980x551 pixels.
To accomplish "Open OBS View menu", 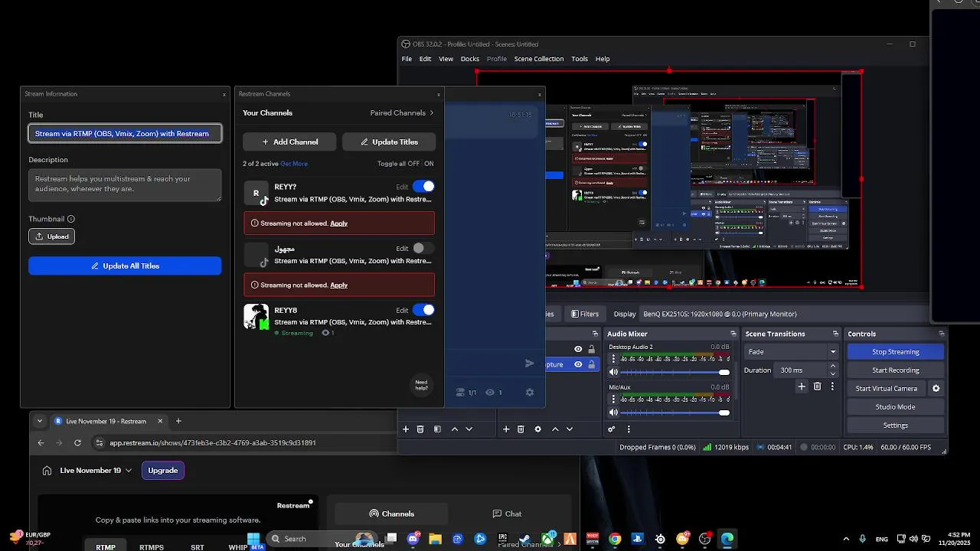I will pyautogui.click(x=446, y=59).
